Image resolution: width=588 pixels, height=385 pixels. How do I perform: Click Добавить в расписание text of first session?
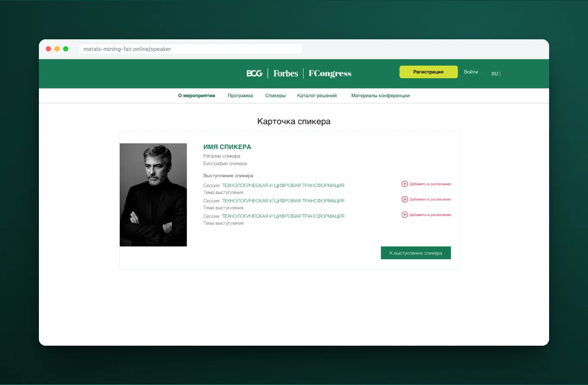(x=430, y=184)
